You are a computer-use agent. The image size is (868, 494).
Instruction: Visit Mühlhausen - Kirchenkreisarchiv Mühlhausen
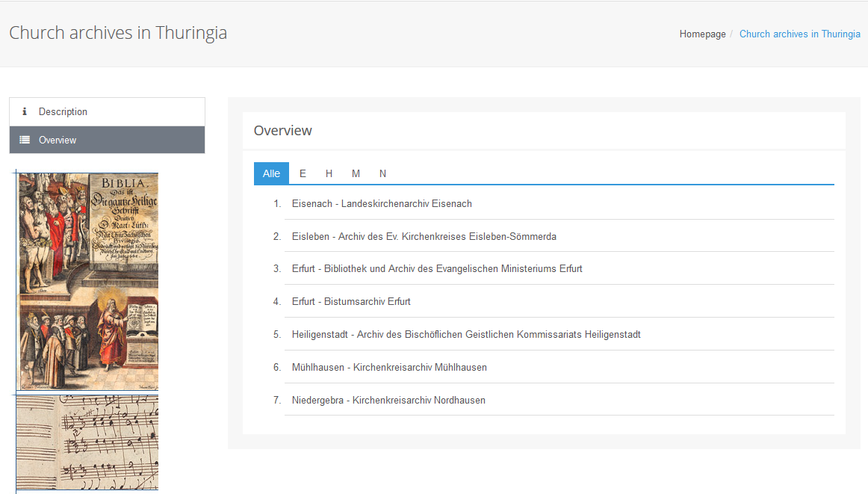pos(389,367)
